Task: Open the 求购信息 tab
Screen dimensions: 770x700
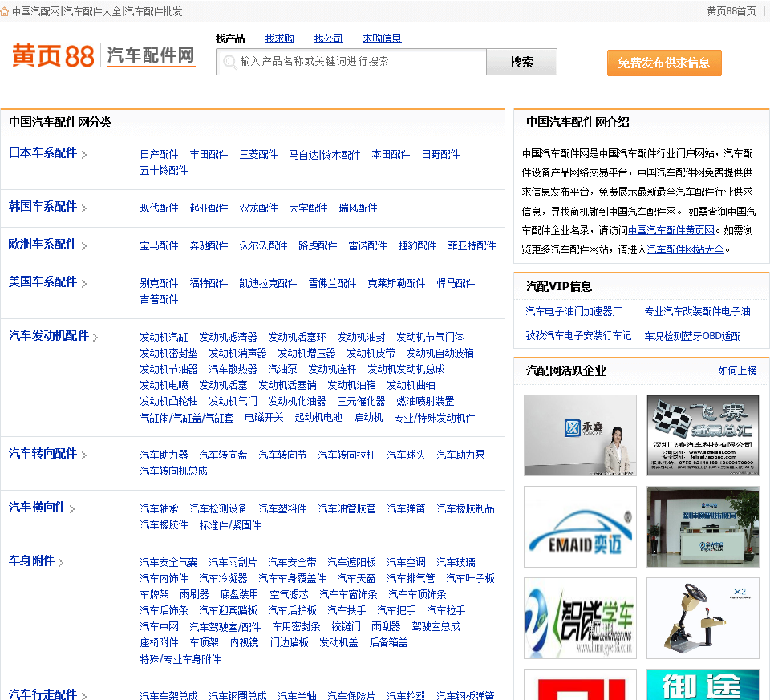Action: point(382,38)
